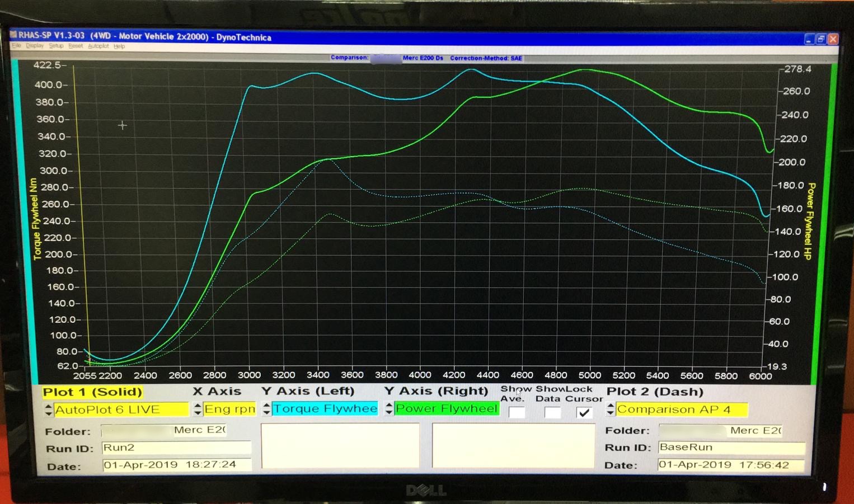
Task: Click the Y Axis (Left) heading label
Action: click(x=308, y=391)
